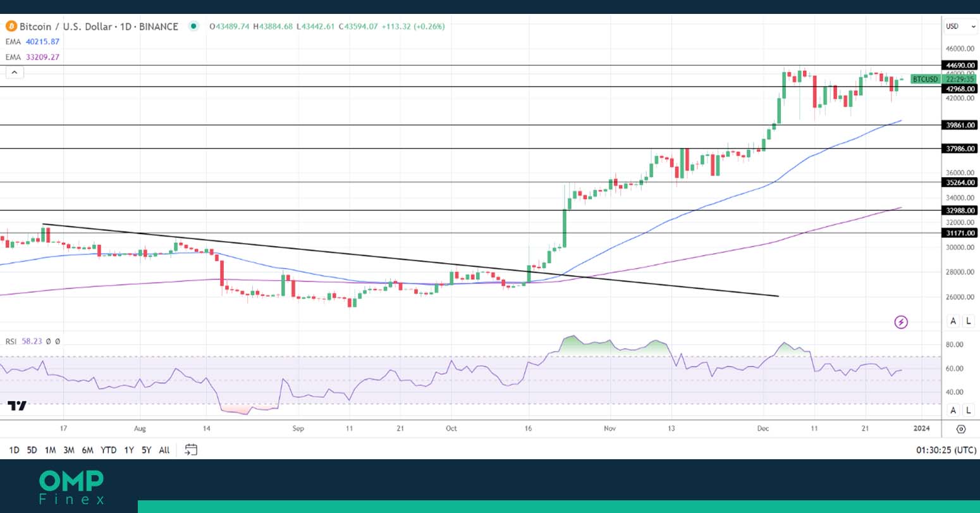
Task: Select the 5D time range
Action: pos(32,450)
